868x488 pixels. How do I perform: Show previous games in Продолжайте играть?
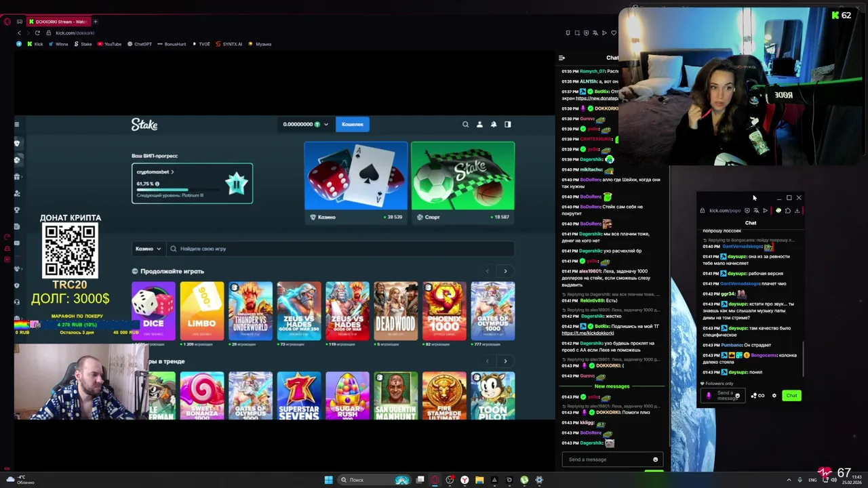coord(487,271)
